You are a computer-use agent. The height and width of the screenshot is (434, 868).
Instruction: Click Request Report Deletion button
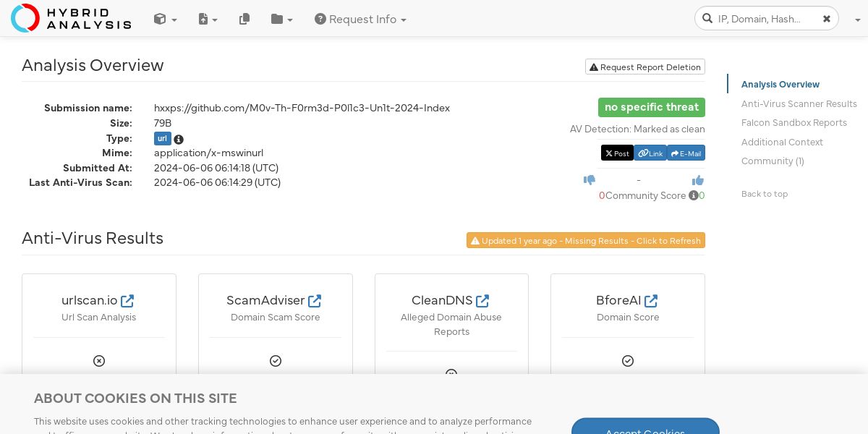[645, 67]
